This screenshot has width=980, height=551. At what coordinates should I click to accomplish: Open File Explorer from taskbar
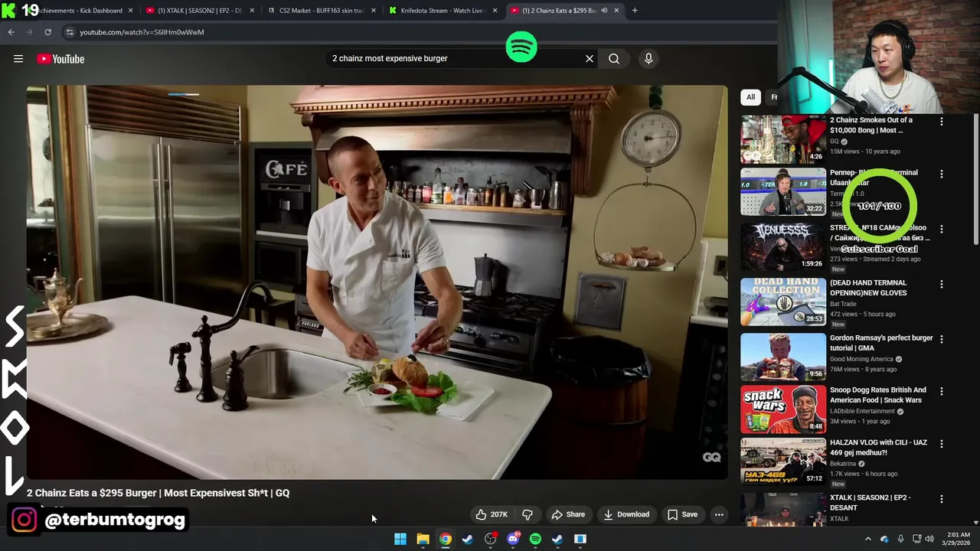pyautogui.click(x=423, y=539)
